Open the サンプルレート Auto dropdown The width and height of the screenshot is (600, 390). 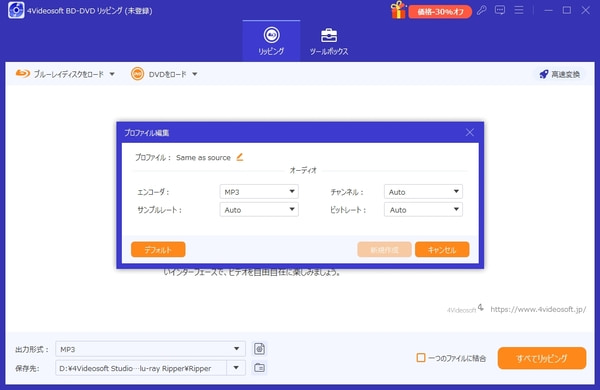(x=259, y=210)
